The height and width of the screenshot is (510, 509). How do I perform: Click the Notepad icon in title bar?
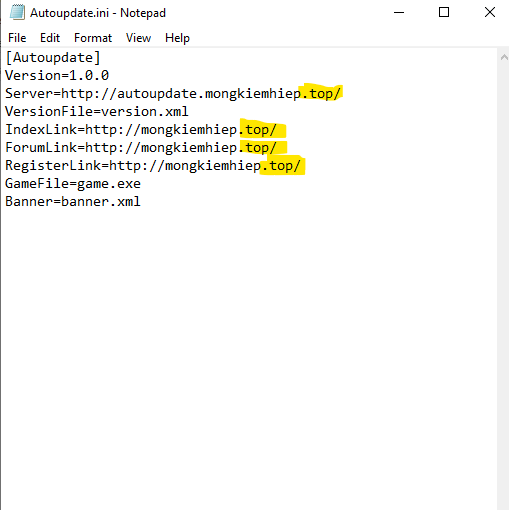[x=17, y=12]
